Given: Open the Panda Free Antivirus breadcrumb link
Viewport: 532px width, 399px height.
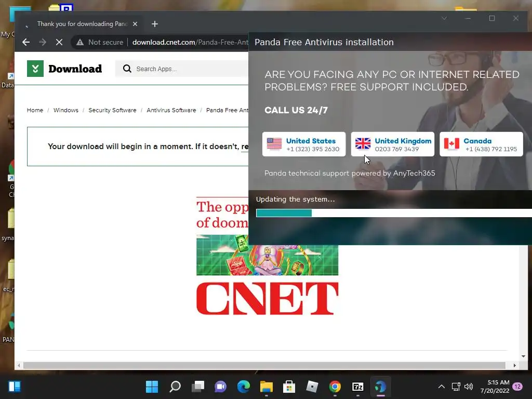Looking at the screenshot, I should [228, 110].
